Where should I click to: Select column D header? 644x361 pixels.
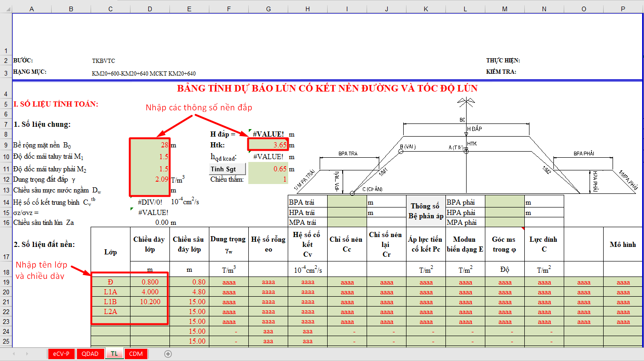(x=150, y=9)
